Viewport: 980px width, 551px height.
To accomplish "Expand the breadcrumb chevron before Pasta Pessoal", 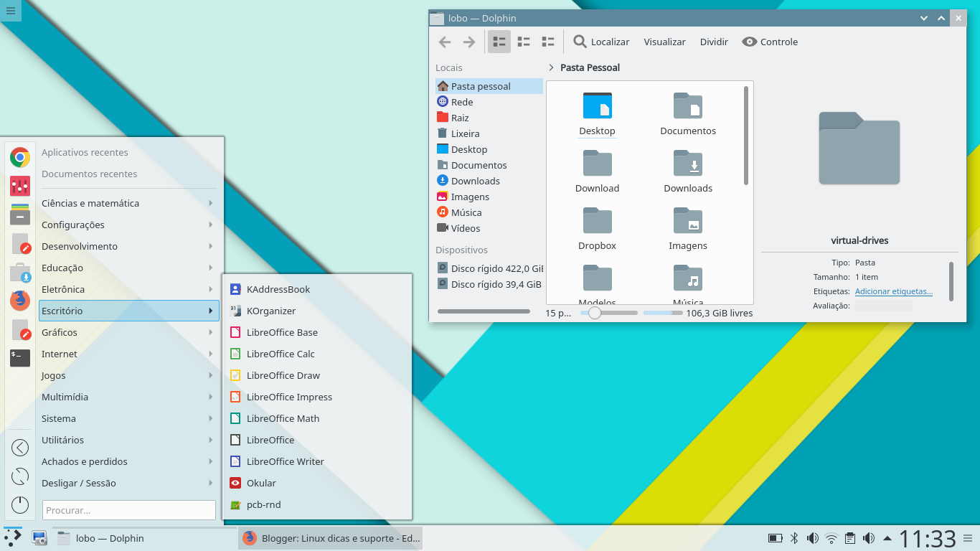I will click(x=551, y=67).
